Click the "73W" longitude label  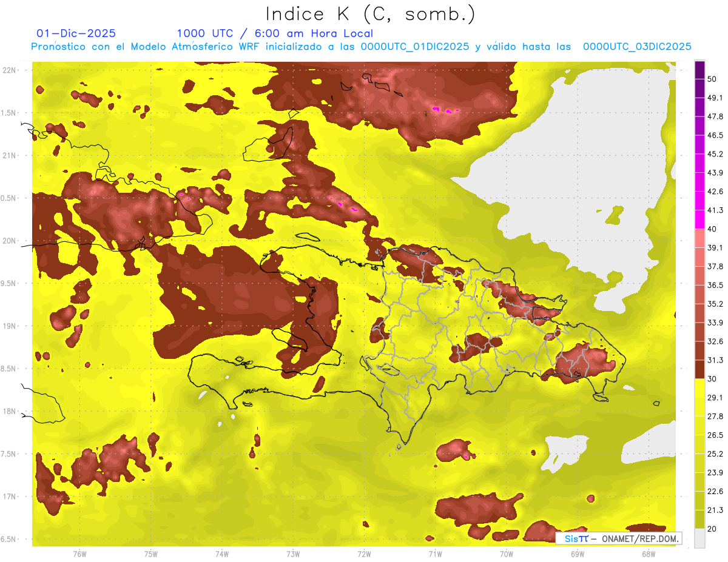(293, 554)
